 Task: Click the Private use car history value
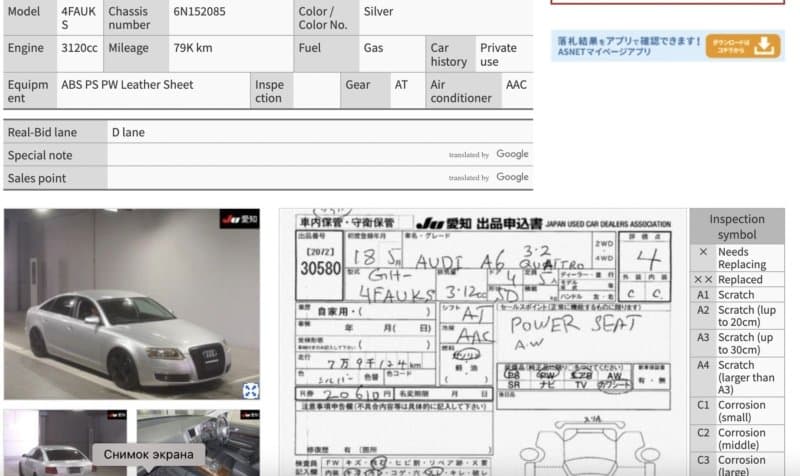coord(498,55)
